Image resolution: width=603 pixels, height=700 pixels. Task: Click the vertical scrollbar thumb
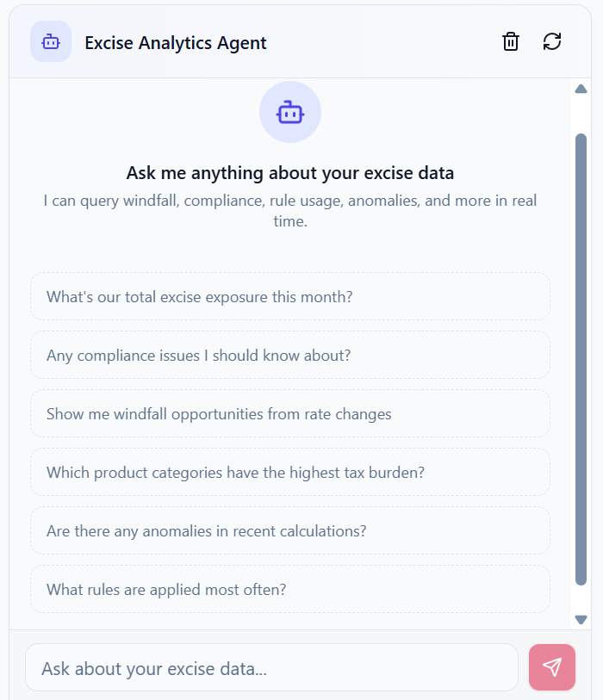tap(581, 344)
